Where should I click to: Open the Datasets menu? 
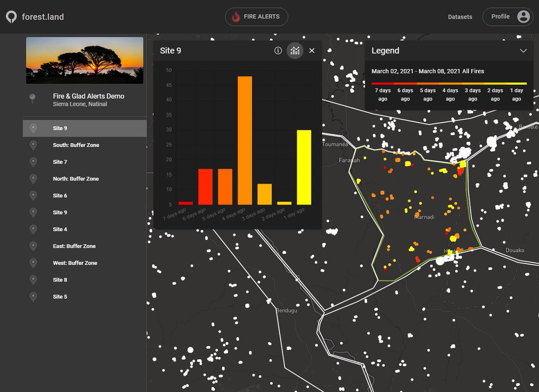click(x=460, y=17)
